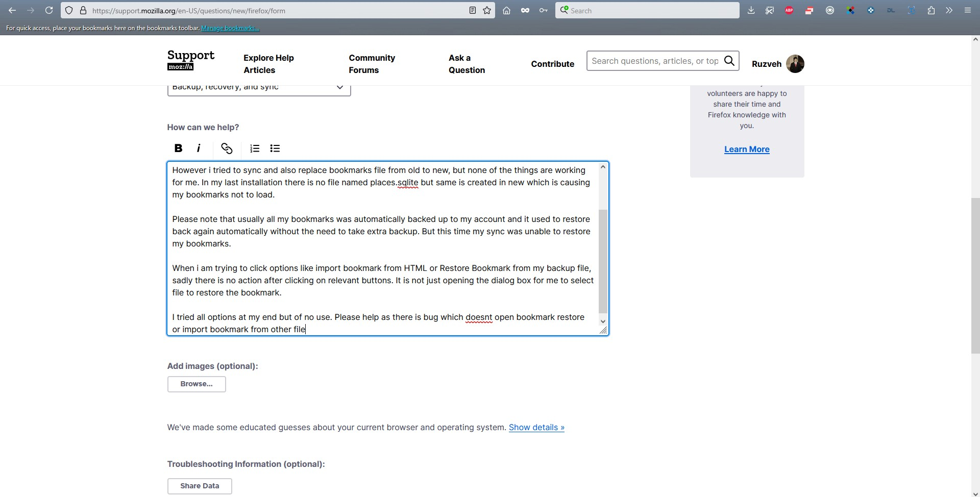Click the search magnifier on Support site
The width and height of the screenshot is (980, 497).
pyautogui.click(x=729, y=61)
